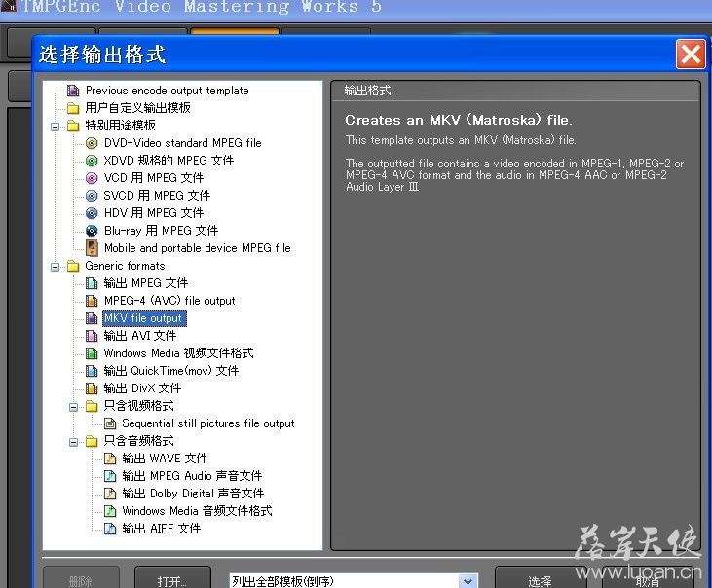Select 用户自定义输出模板 tree row
712x588 pixels.
click(137, 108)
